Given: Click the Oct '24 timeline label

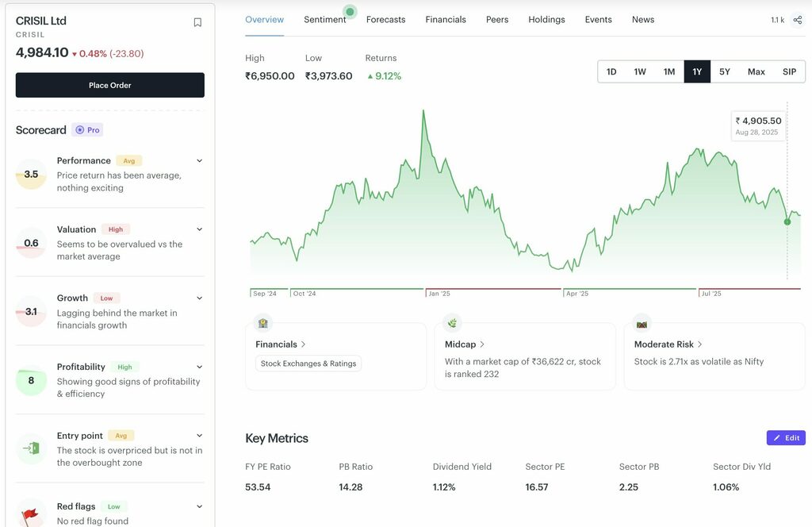Looking at the screenshot, I should tap(304, 294).
